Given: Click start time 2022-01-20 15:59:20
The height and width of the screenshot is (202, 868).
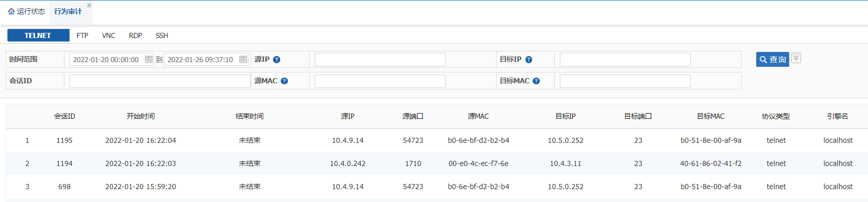Looking at the screenshot, I should tap(141, 187).
